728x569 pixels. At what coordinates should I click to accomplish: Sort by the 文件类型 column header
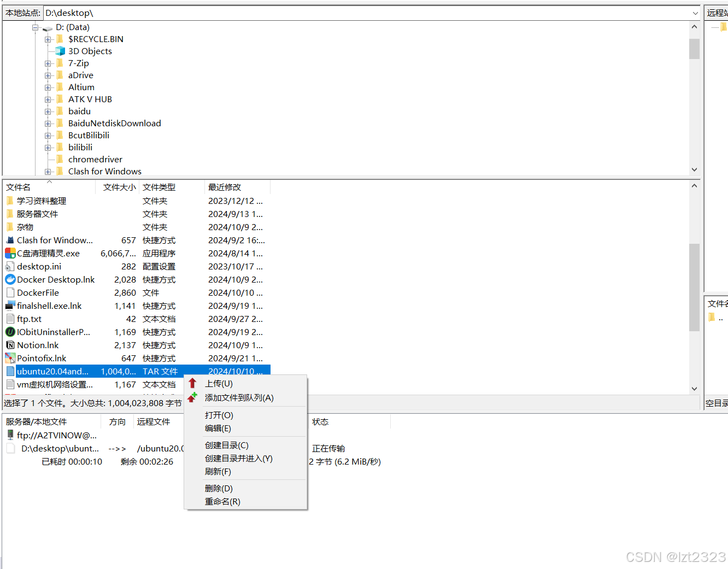click(x=172, y=187)
